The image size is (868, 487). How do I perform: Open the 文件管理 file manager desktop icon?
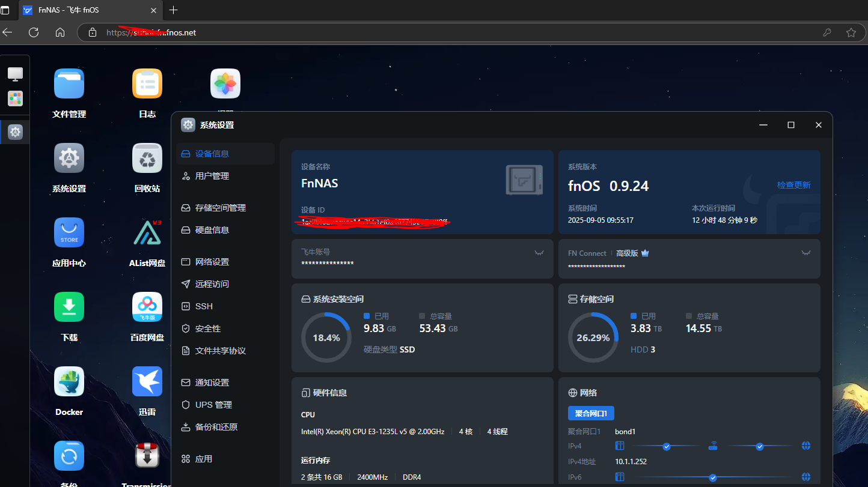[69, 84]
